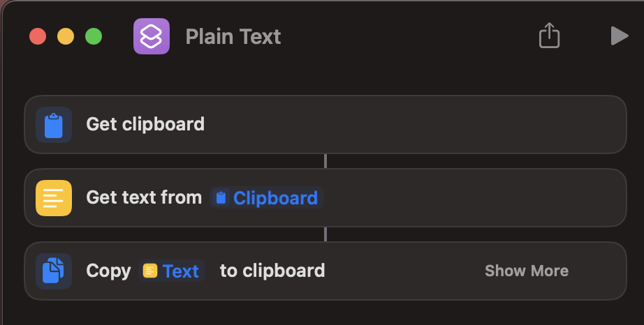This screenshot has height=325, width=644.
Task: Click the small yellow icon in the Text token
Action: tap(150, 271)
